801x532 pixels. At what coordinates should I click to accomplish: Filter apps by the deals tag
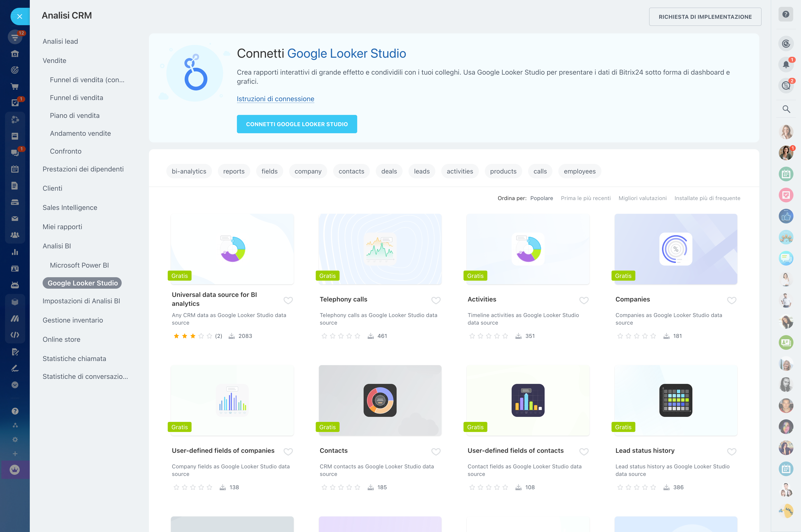point(389,171)
